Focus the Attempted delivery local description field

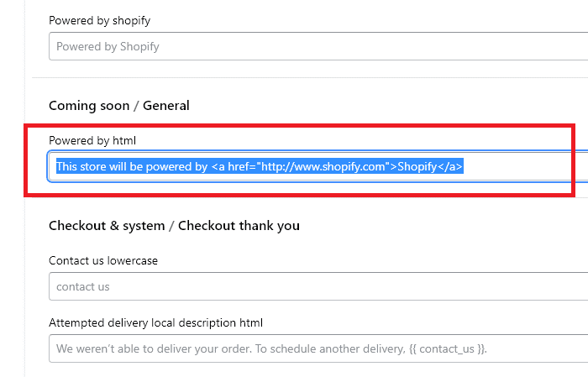(318, 349)
